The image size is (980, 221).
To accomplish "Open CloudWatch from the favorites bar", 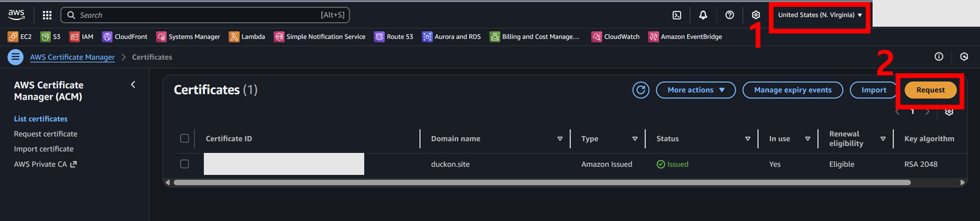I will [x=616, y=37].
